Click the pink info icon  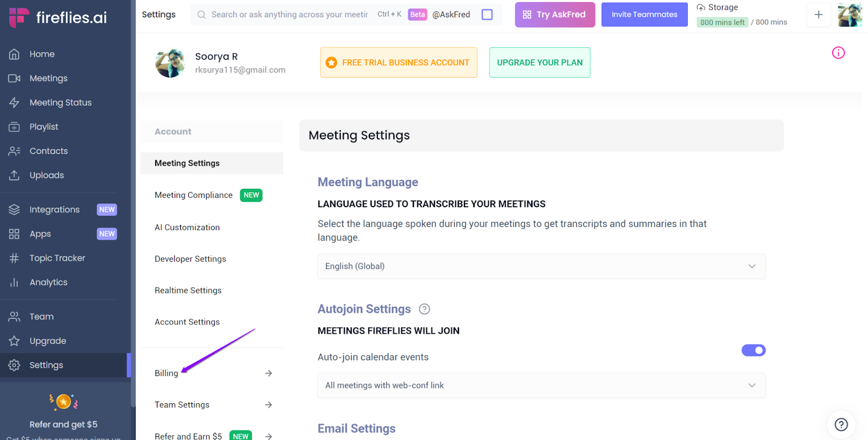[x=838, y=53]
